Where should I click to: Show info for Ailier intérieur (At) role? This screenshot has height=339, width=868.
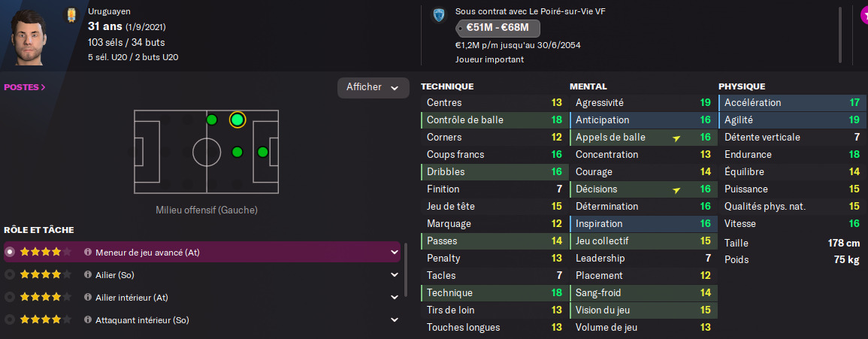(88, 298)
